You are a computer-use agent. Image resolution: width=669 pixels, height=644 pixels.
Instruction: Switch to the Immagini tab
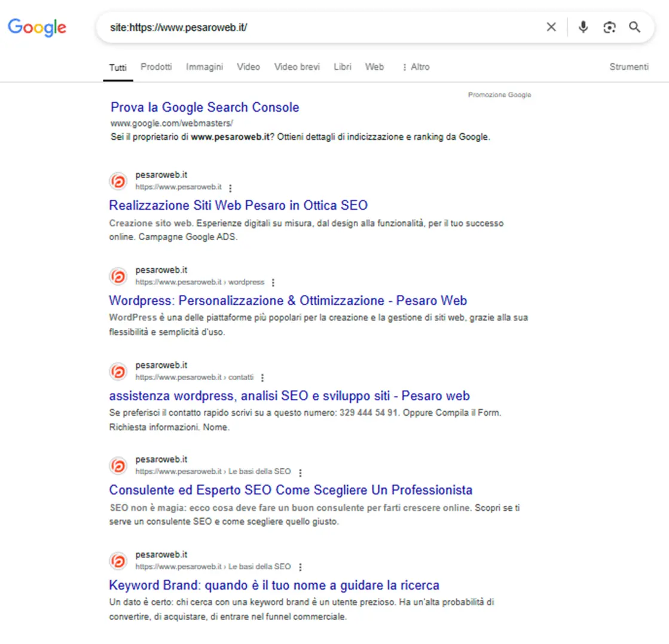(x=204, y=67)
